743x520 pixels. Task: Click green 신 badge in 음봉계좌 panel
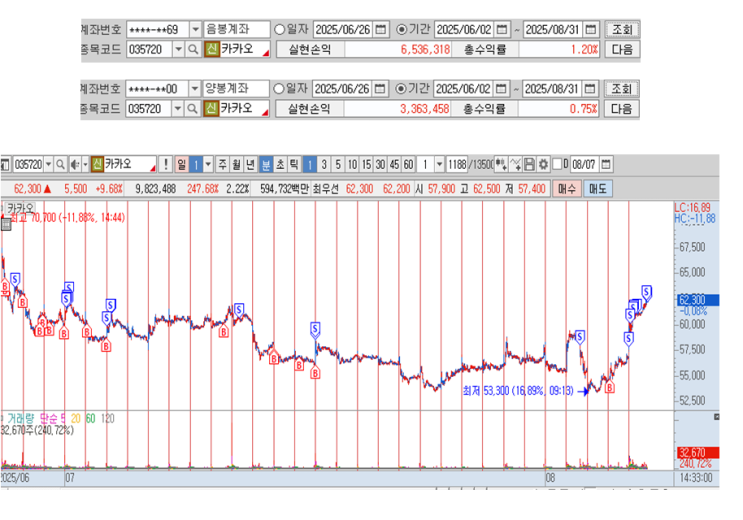[211, 49]
